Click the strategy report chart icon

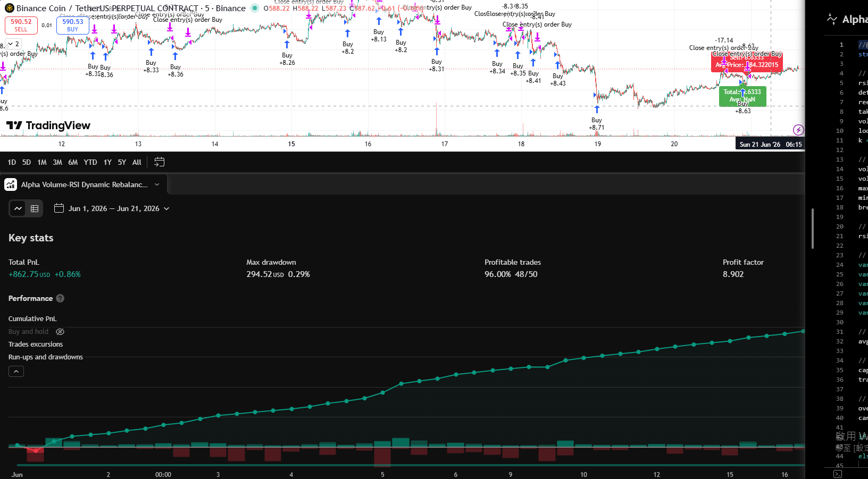coord(11,184)
